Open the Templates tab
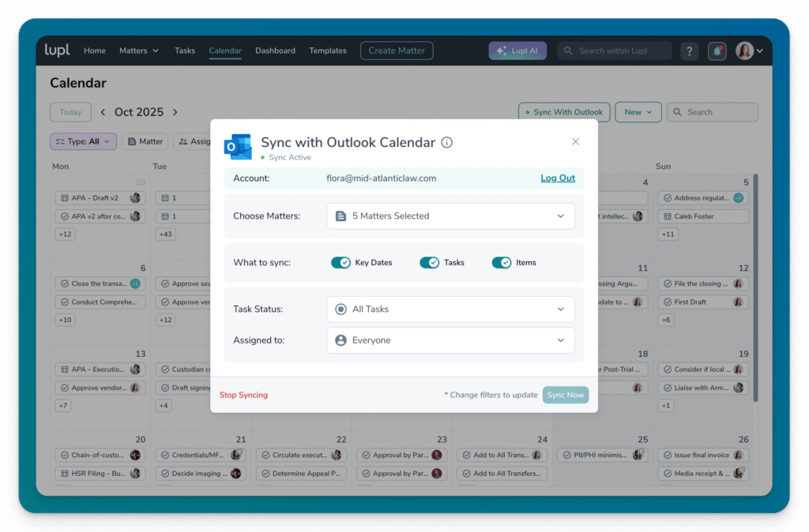 pyautogui.click(x=328, y=51)
